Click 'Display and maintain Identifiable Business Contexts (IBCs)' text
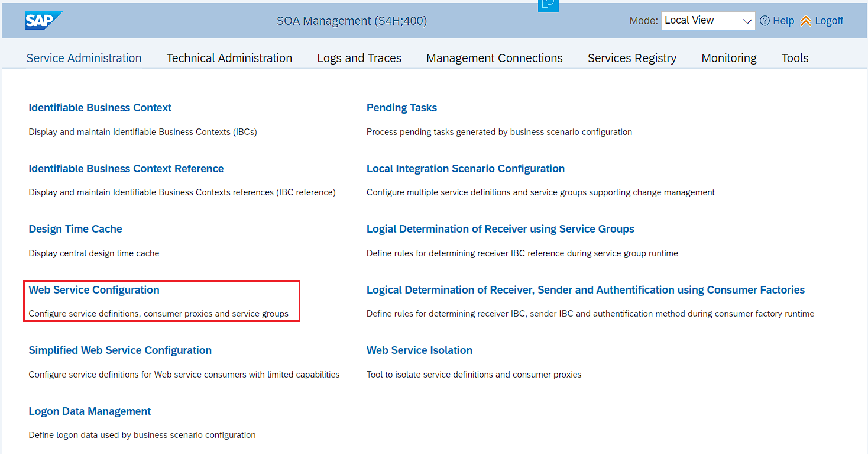Image resolution: width=868 pixels, height=454 pixels. tap(142, 132)
